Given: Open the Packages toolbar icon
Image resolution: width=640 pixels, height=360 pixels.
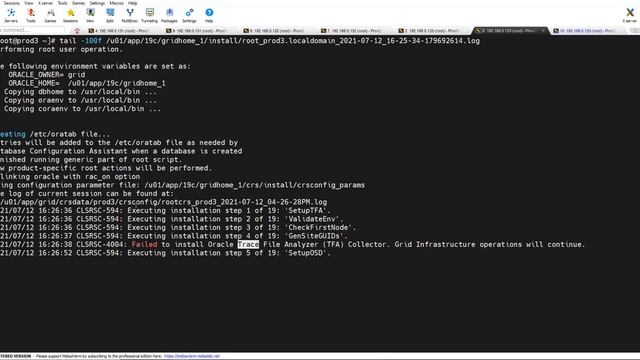Looking at the screenshot, I should coord(169,16).
